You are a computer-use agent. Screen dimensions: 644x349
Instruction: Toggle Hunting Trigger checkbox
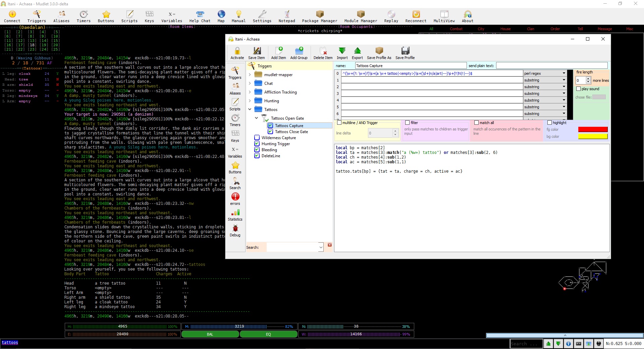(x=257, y=144)
